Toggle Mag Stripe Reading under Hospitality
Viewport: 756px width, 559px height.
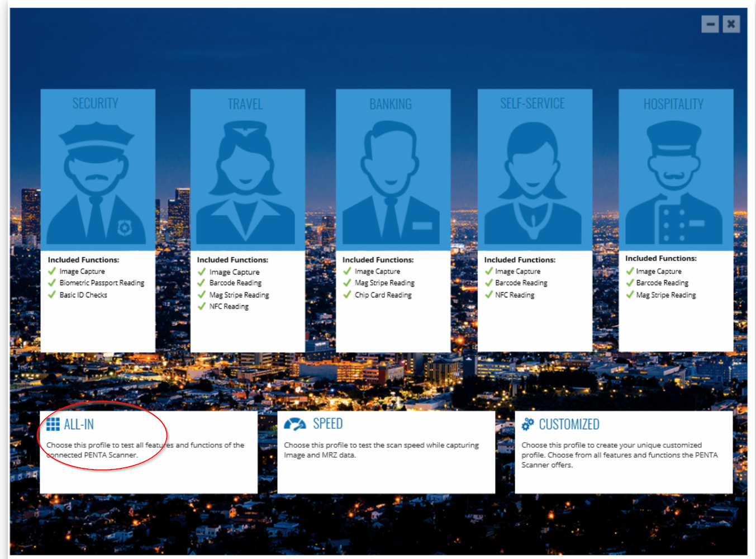tap(629, 295)
